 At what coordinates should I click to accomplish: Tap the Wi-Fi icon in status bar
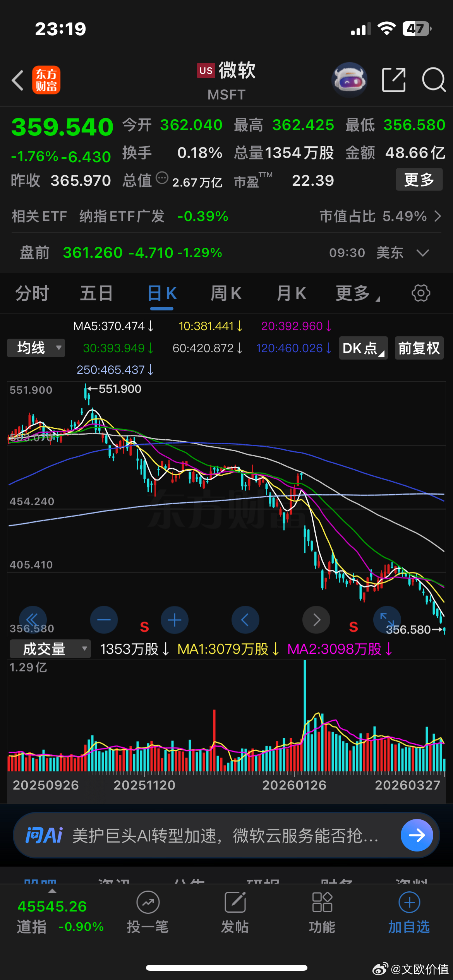[x=387, y=29]
